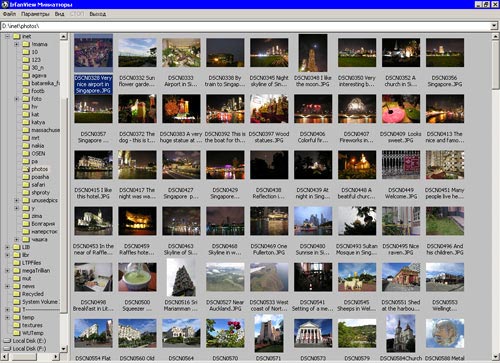Viewport: 500px width, 363px height.
Task: Select the batareika_f folder in the tree
Action: click(x=45, y=83)
